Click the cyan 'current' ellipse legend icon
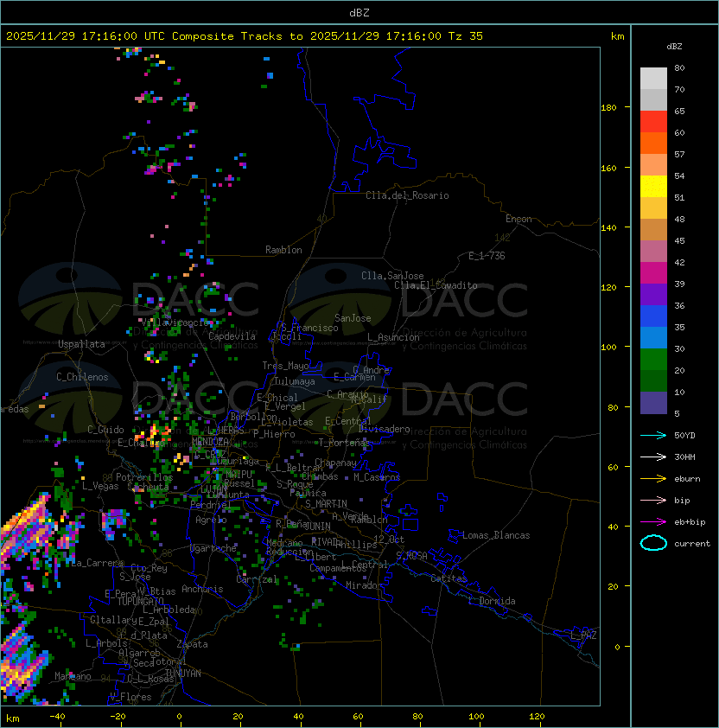Image resolution: width=719 pixels, height=728 pixels. [x=653, y=543]
